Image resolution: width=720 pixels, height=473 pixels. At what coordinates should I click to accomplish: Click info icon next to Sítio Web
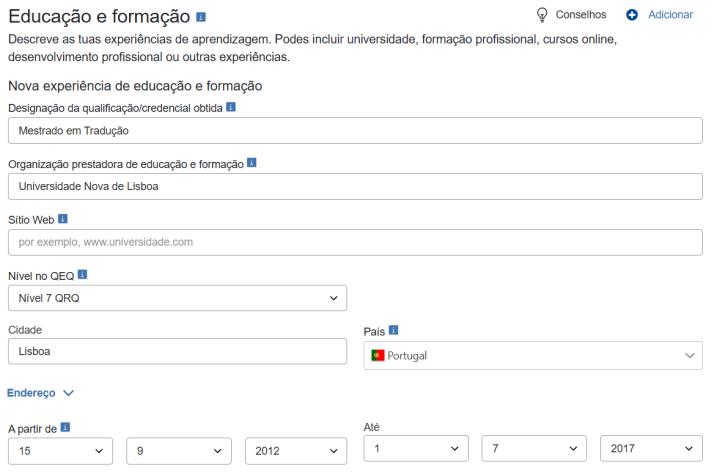coord(62,217)
